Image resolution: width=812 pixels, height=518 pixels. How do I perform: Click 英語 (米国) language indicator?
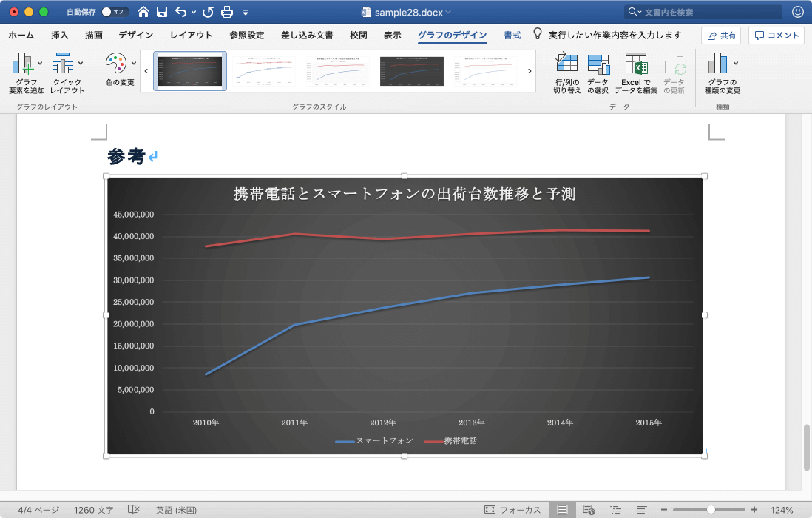pyautogui.click(x=177, y=510)
